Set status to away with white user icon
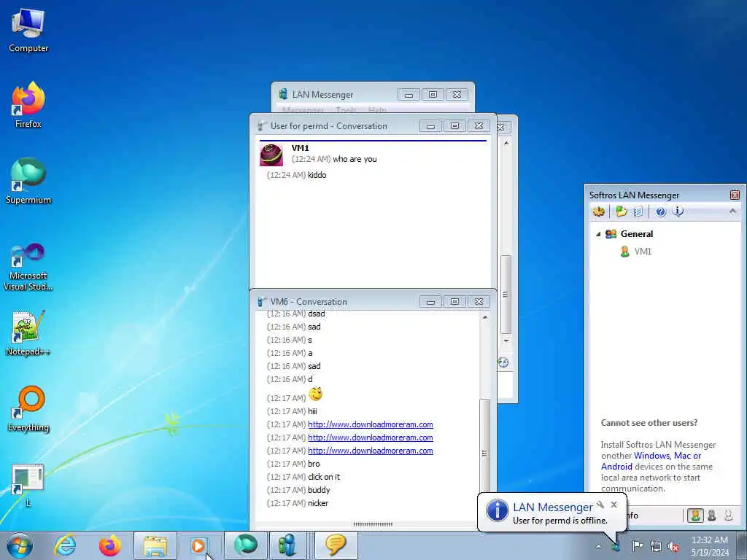Viewport: 747px width, 560px height. pos(729,516)
